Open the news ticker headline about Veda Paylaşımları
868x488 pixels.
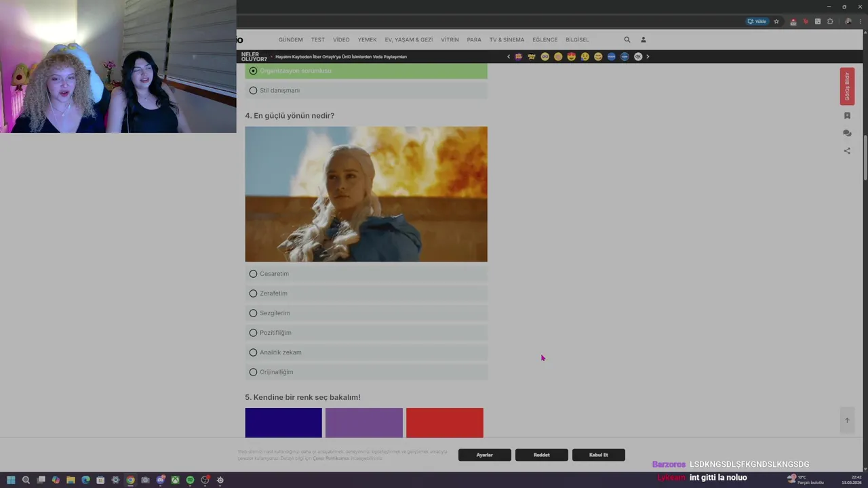point(341,57)
